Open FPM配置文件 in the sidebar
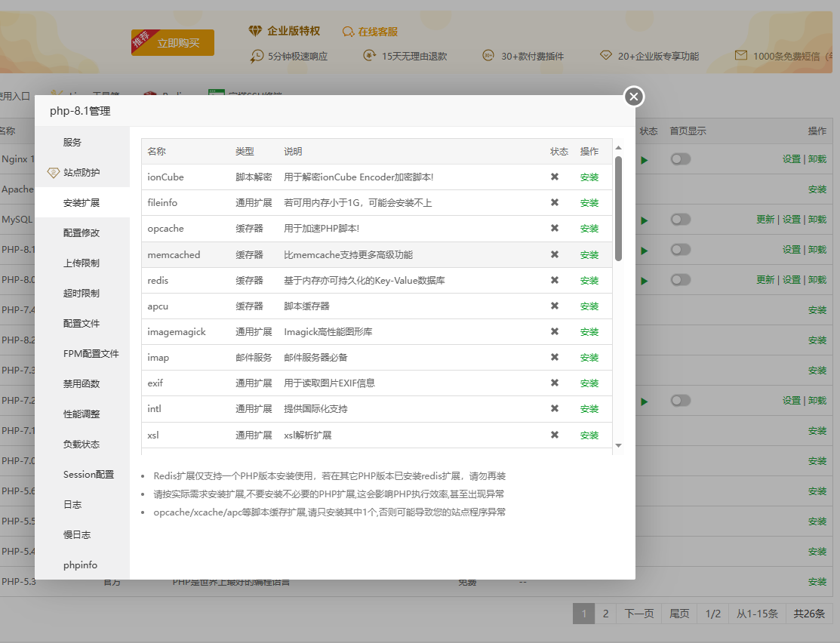This screenshot has height=643, width=840. tap(91, 354)
